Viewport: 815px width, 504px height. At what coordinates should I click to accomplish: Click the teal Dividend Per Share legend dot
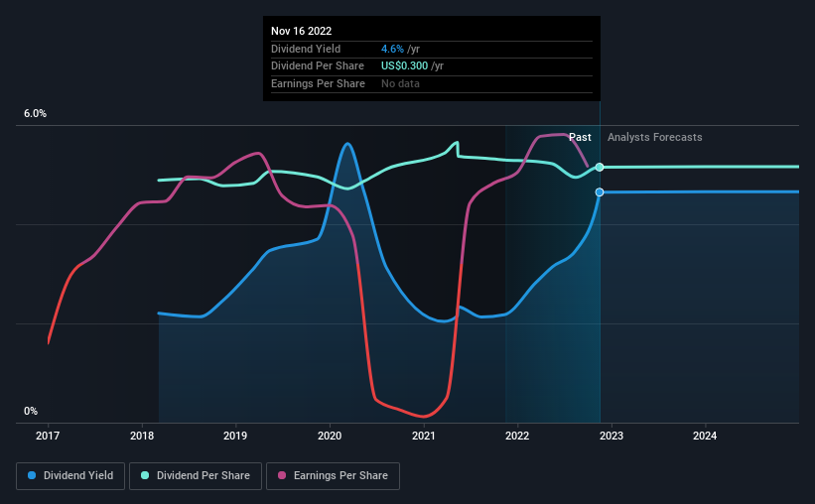pyautogui.click(x=145, y=475)
